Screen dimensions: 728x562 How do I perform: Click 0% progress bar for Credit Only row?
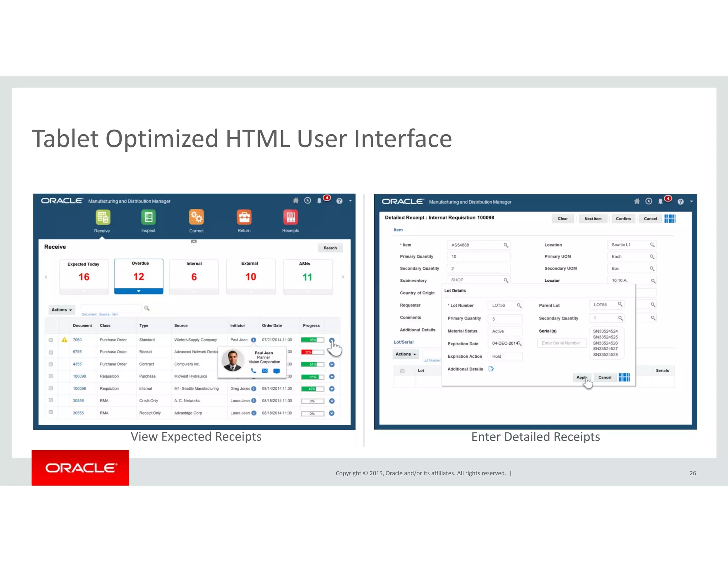point(312,401)
